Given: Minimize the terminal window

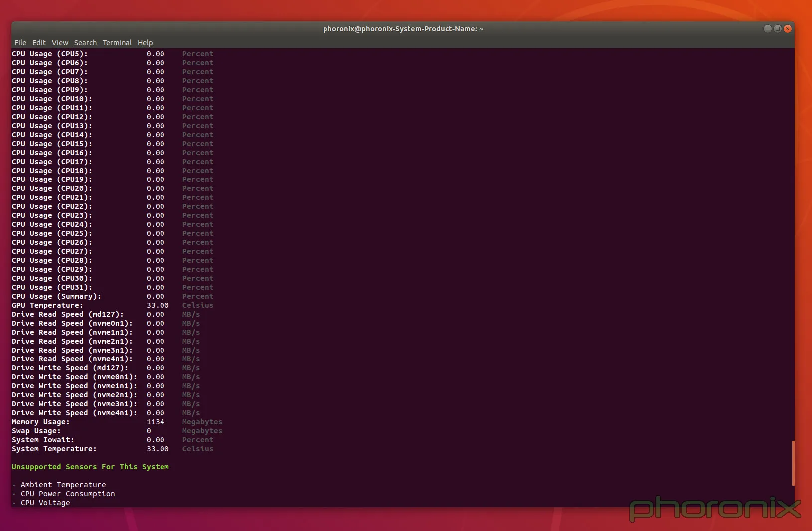Looking at the screenshot, I should (768, 29).
